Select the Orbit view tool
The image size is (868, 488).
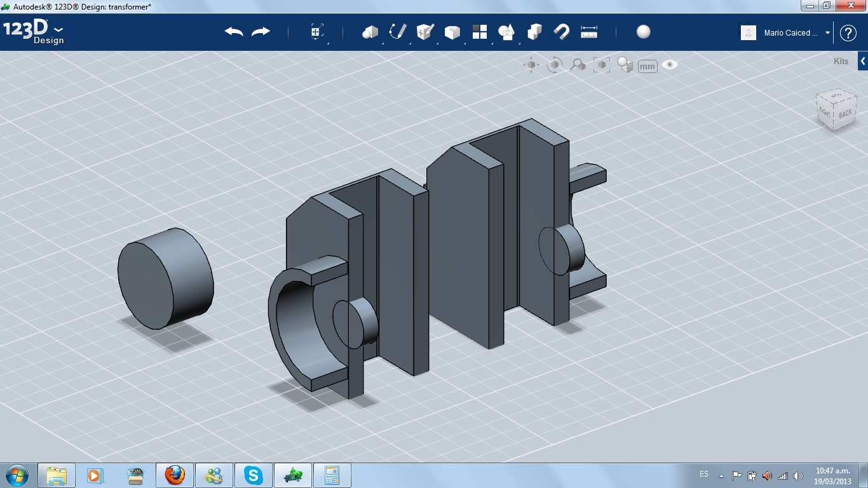pyautogui.click(x=555, y=65)
